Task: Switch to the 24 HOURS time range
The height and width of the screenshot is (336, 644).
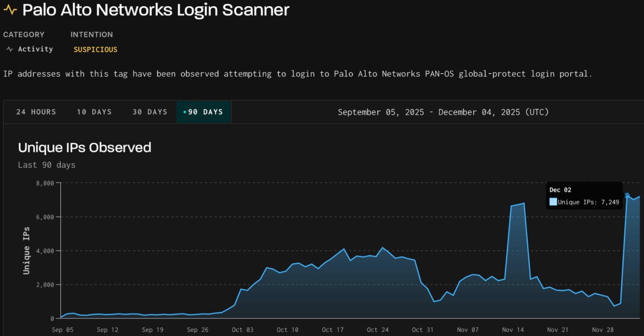Action: click(x=36, y=112)
